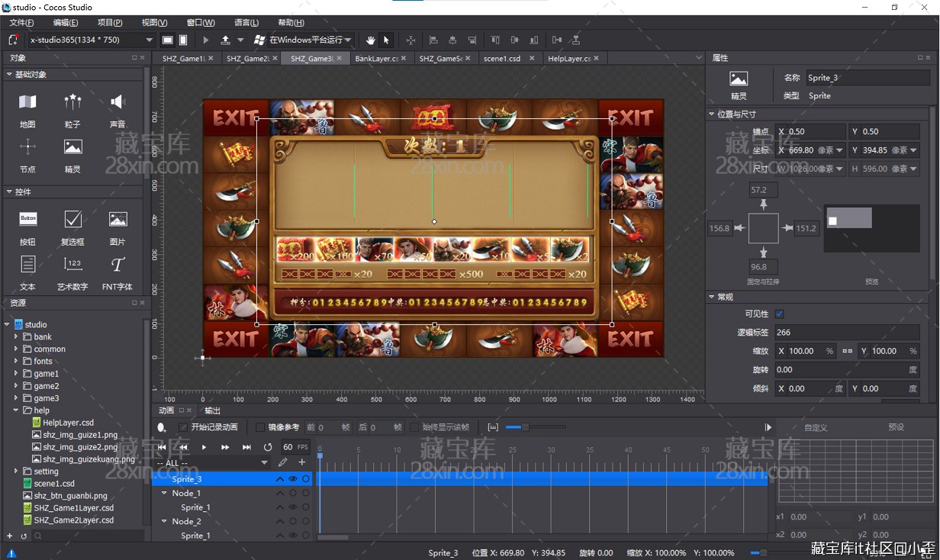Image resolution: width=940 pixels, height=560 pixels.
Task: Toggle the 可见性 visibility checkbox
Action: [779, 314]
